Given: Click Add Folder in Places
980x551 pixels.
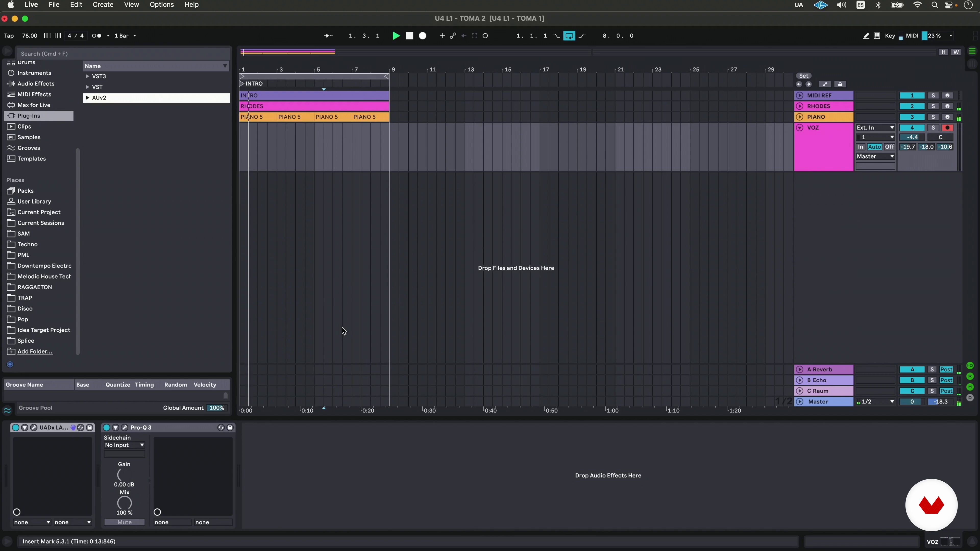Looking at the screenshot, I should point(35,351).
